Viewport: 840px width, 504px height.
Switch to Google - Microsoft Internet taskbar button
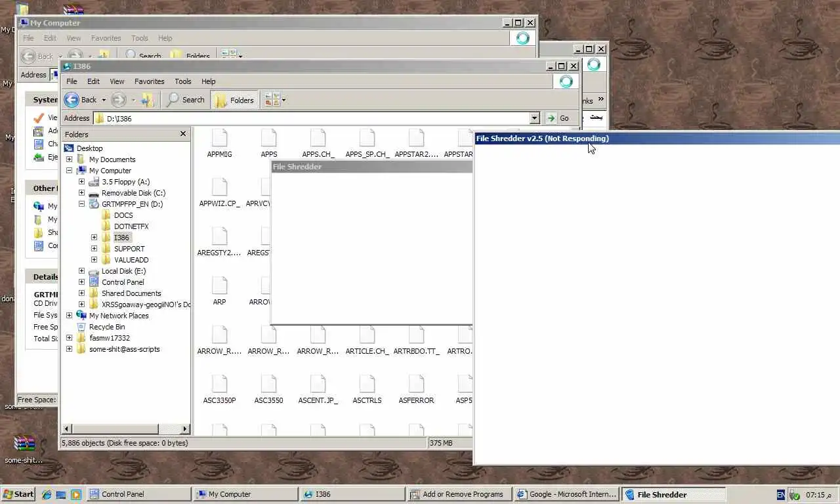567,494
